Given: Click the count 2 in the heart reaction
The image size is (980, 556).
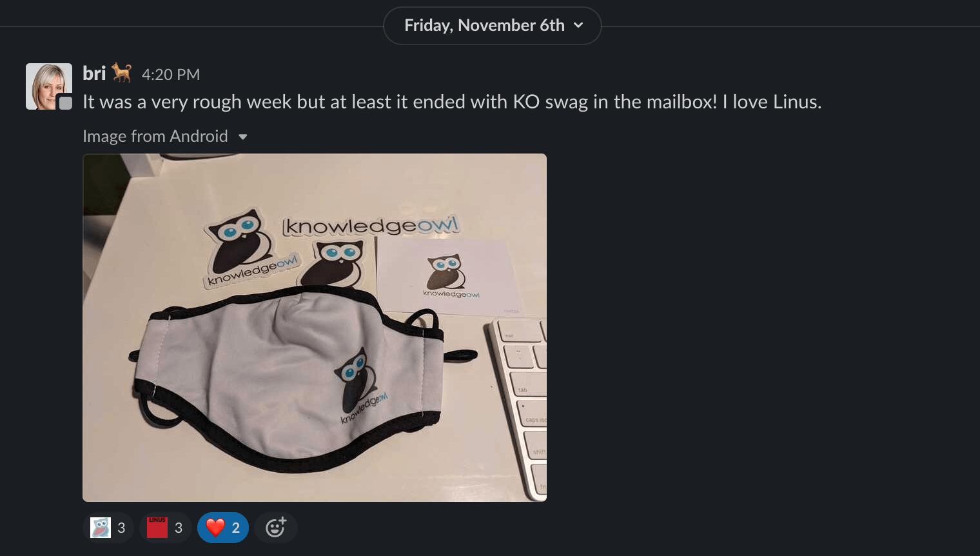Looking at the screenshot, I should tap(236, 528).
